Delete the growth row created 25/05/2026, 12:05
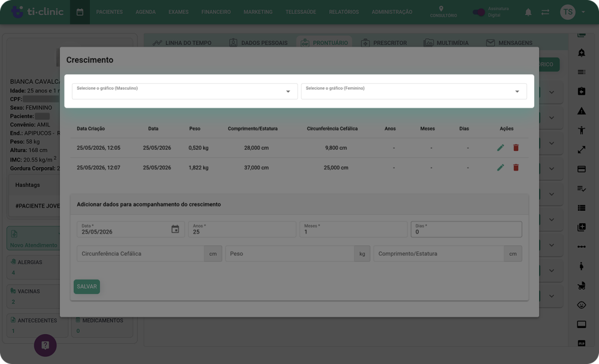Screen dimensions: 599x364 tap(516, 148)
